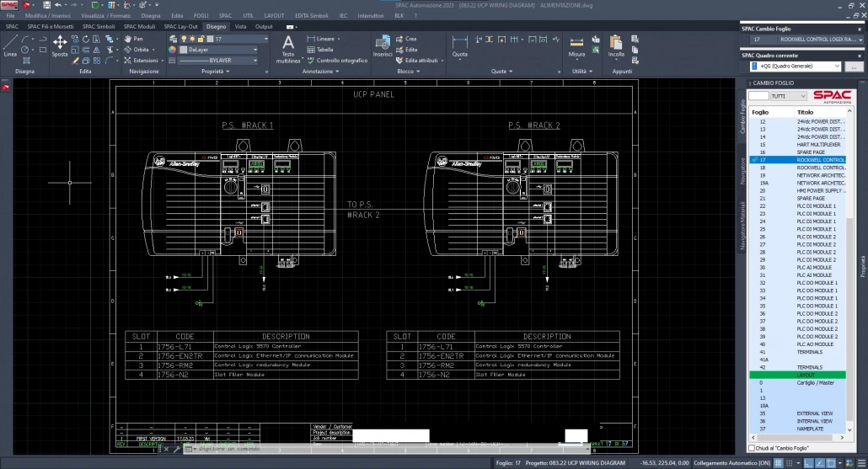Switch to the SPAC Simboli ribbon tab
This screenshot has width=868, height=469.
point(99,27)
